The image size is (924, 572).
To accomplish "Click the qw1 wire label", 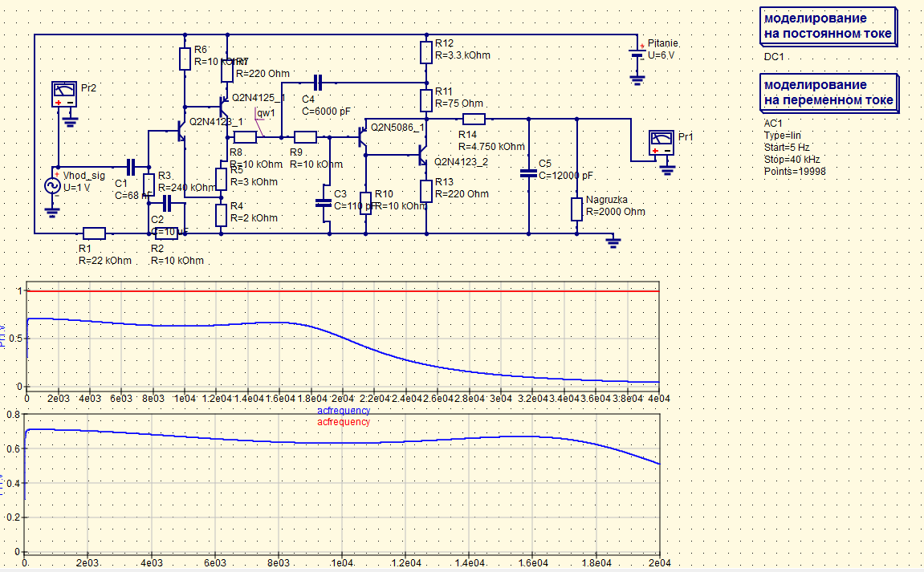I will point(266,112).
